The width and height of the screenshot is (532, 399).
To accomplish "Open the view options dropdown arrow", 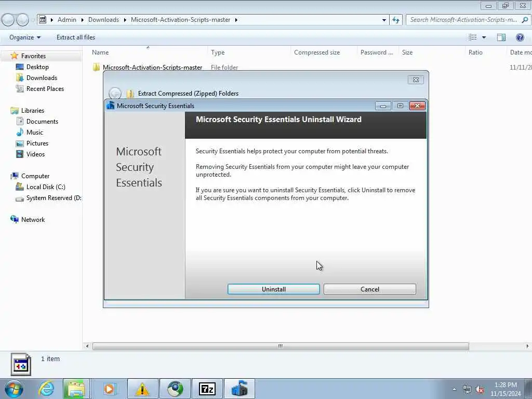I will [x=484, y=37].
